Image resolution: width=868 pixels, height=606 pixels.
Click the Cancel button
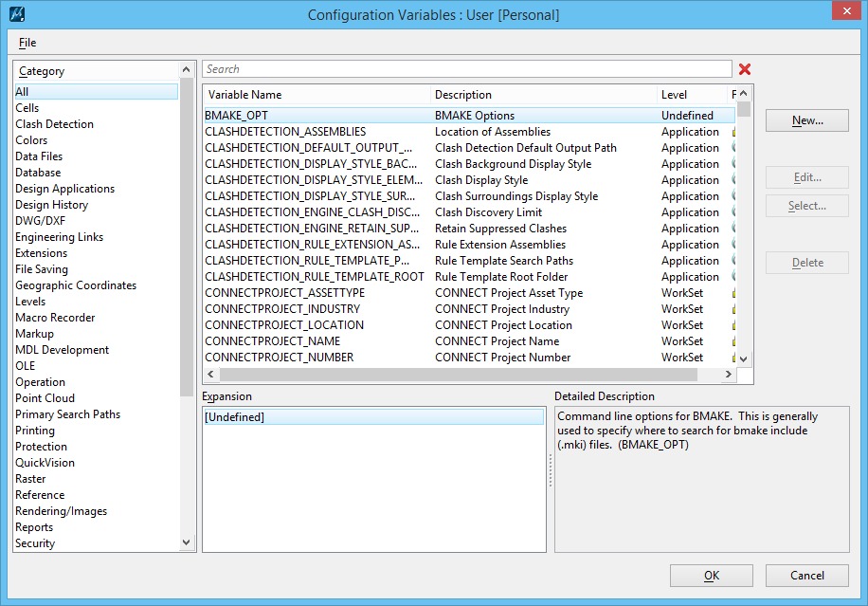(x=807, y=576)
